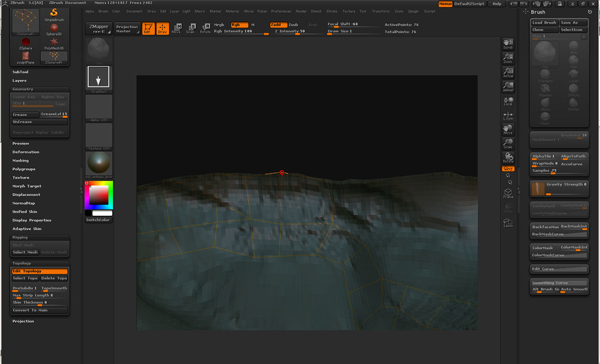
Task: Click the antique bronze material thumbnail
Action: (99, 164)
